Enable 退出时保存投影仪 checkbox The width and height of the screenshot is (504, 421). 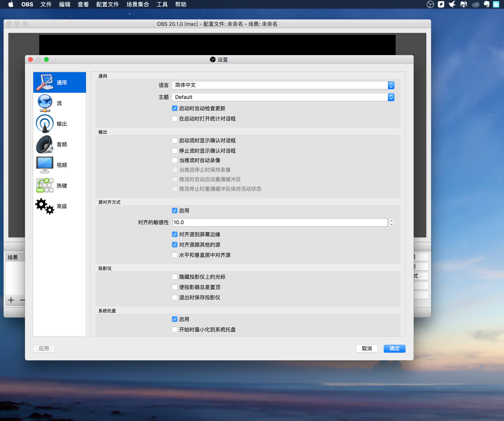tap(175, 297)
